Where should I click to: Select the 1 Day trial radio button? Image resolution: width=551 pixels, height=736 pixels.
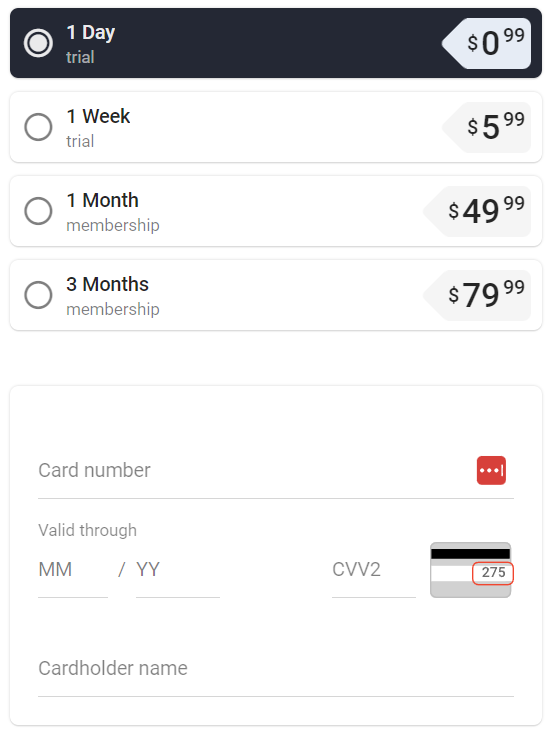38,43
